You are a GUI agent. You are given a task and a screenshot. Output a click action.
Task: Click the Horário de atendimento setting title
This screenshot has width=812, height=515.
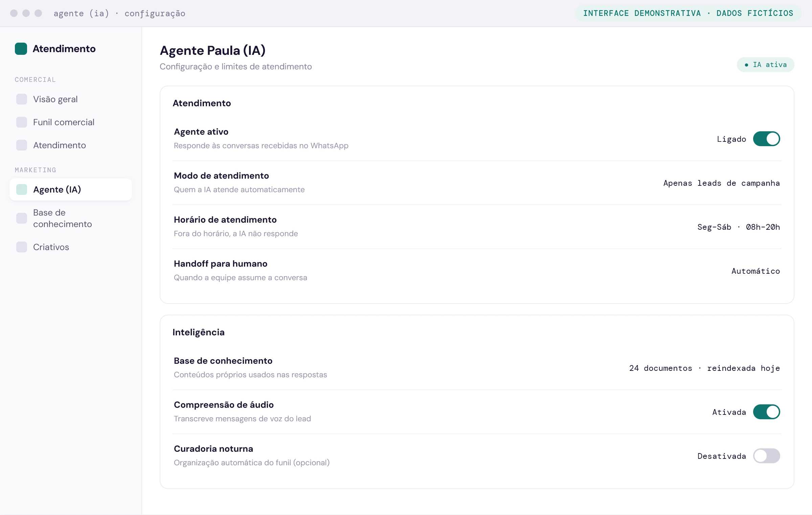225,220
